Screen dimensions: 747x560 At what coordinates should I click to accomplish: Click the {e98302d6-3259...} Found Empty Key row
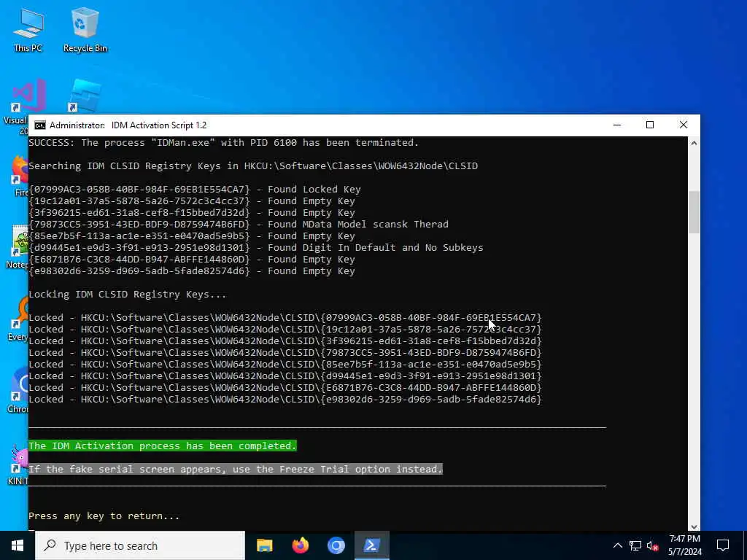pos(192,271)
